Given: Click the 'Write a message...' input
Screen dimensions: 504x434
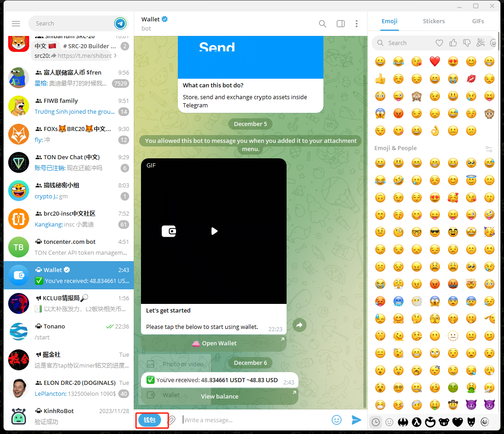Looking at the screenshot, I should click(x=254, y=420).
